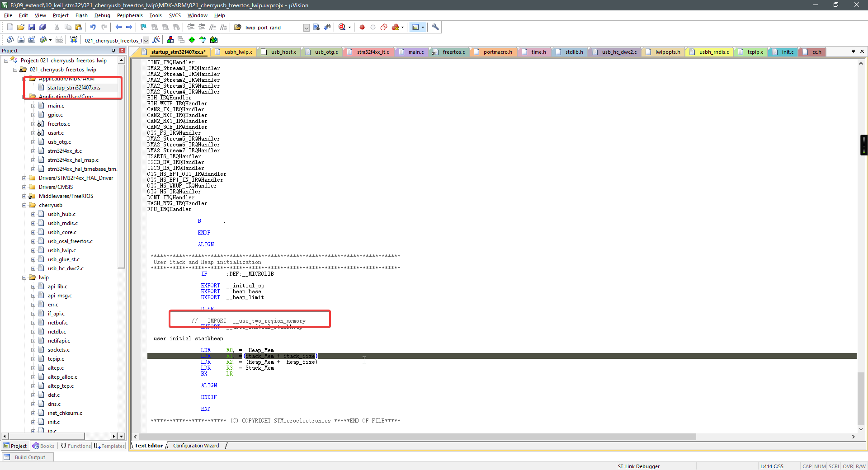Start a debug session with the debug icon
This screenshot has height=470, width=868.
coord(343,27)
